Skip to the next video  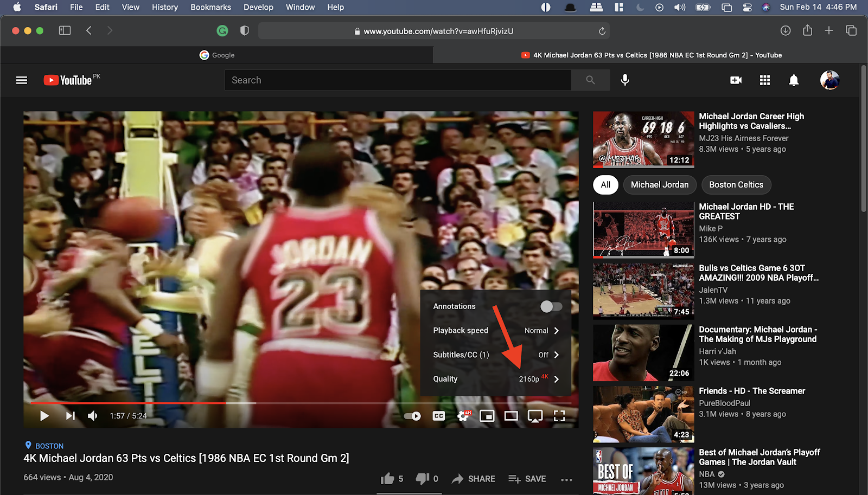70,416
